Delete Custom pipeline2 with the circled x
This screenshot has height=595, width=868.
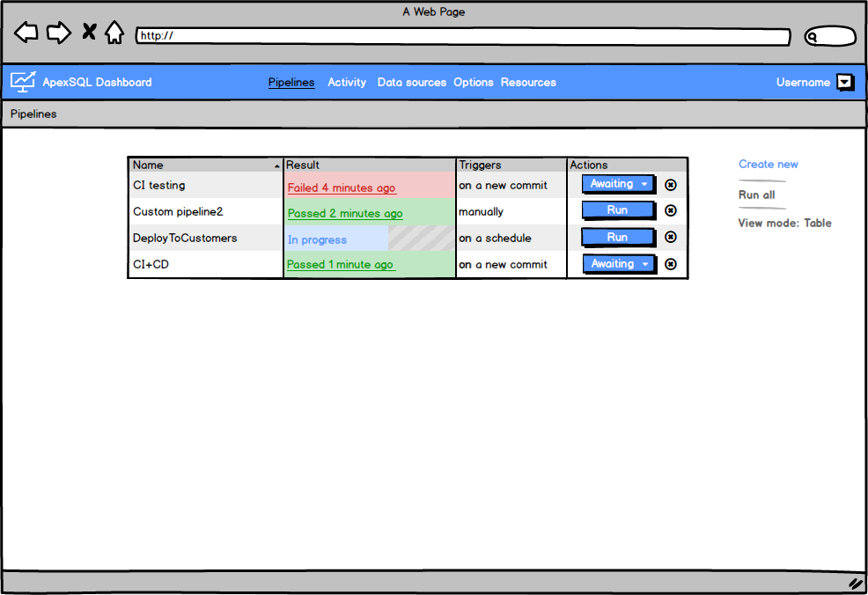coord(671,210)
